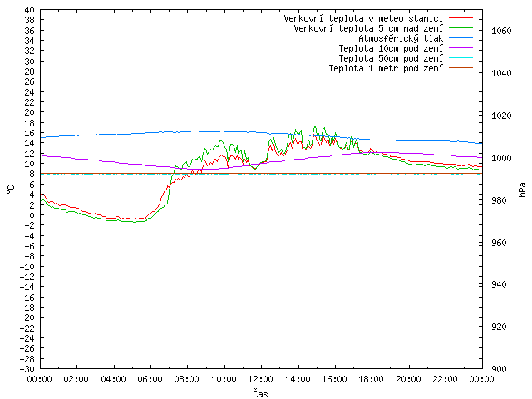
Task: Click time label '04:00' on x-axis
Action: (x=113, y=379)
